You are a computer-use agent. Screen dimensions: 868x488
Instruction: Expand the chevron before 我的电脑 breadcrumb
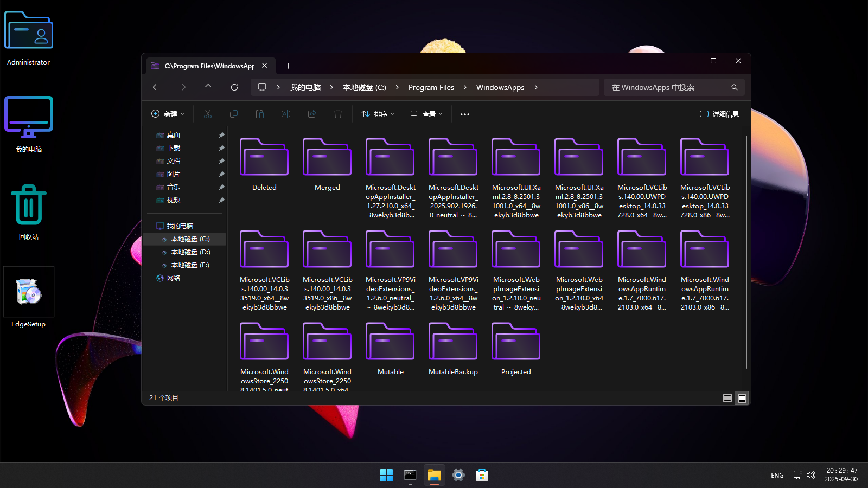click(278, 87)
